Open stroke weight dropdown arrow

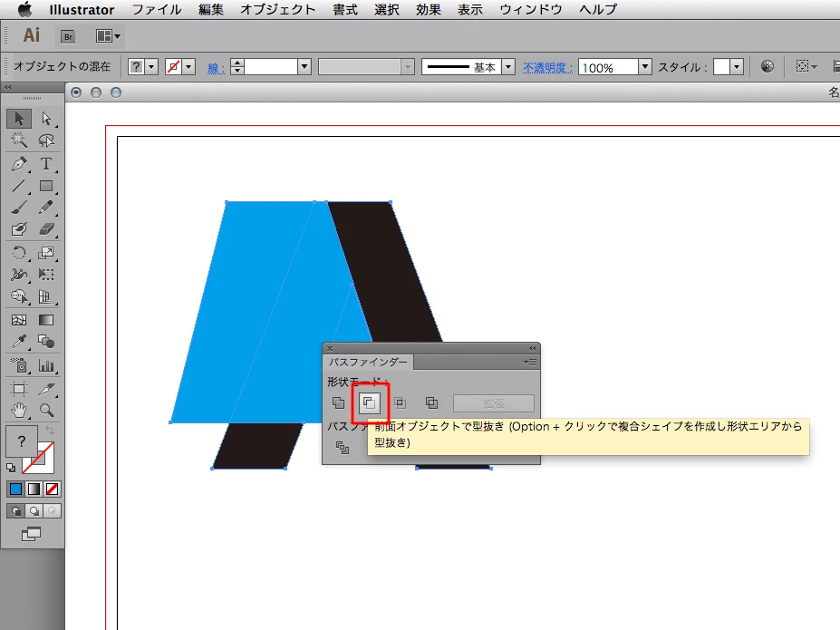tap(304, 67)
